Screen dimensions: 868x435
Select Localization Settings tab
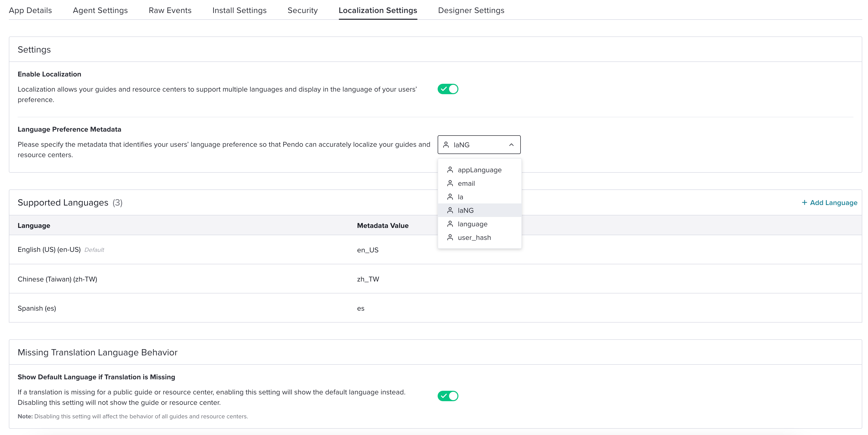click(378, 10)
